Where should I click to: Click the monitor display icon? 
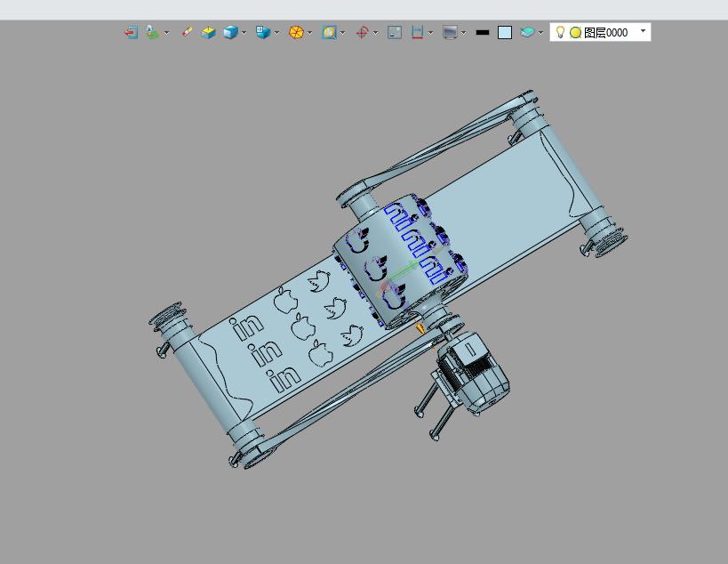point(450,32)
